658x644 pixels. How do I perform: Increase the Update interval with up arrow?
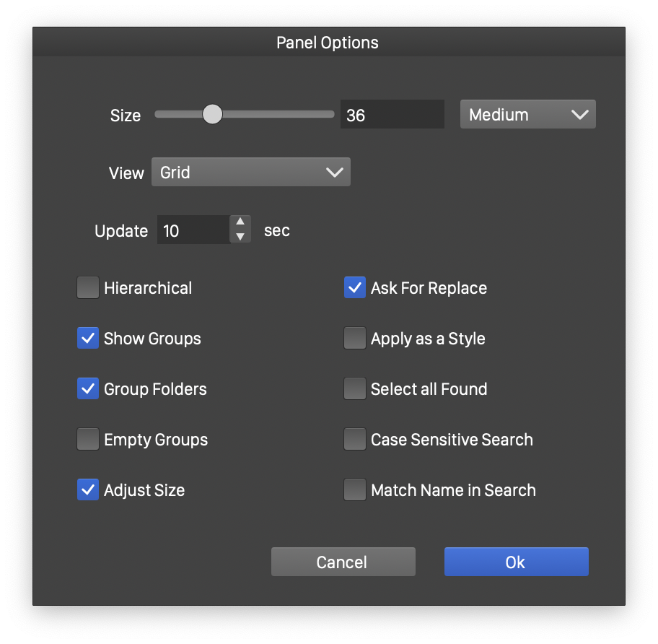tap(240, 222)
